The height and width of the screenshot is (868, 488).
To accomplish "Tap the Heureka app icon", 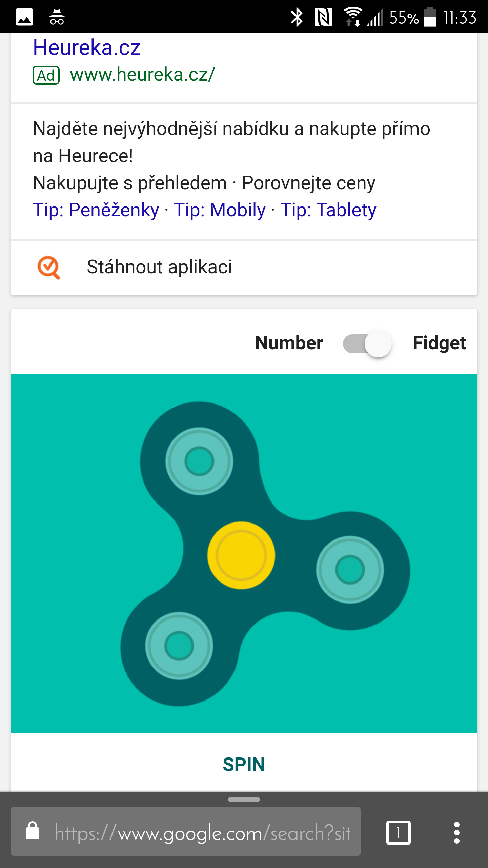I will pos(49,268).
